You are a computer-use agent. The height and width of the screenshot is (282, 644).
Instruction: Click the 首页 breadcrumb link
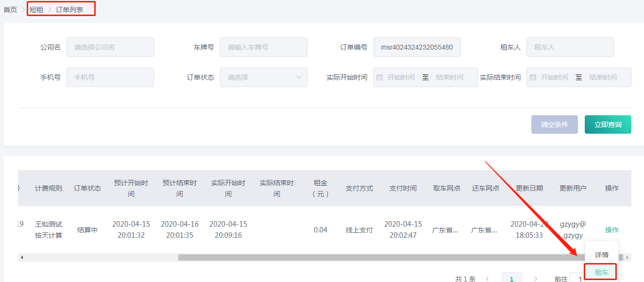tap(10, 10)
